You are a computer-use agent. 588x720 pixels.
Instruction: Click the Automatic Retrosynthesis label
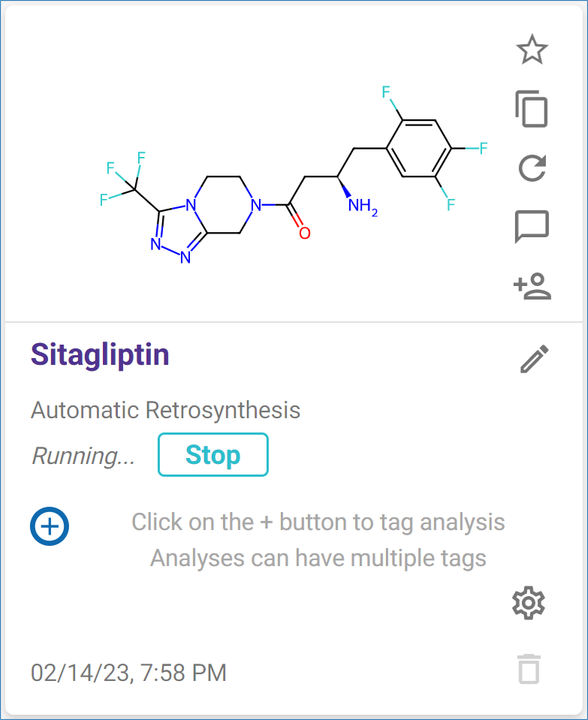[165, 411]
